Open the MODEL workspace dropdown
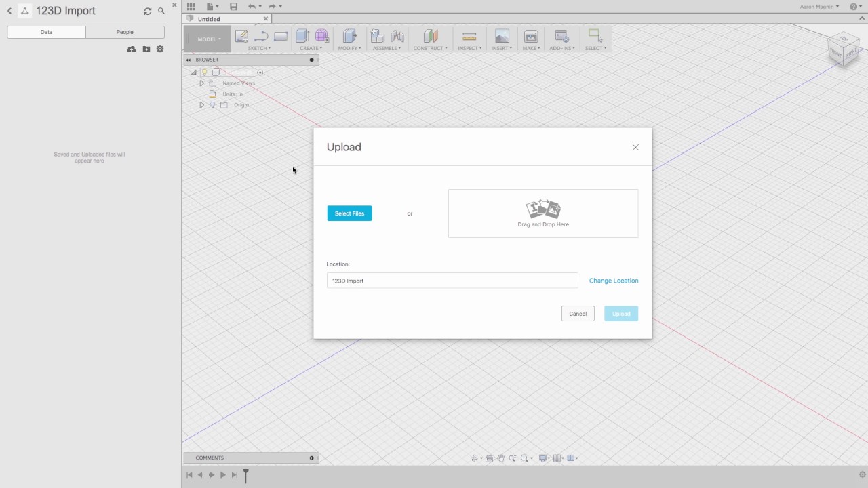This screenshot has width=868, height=488. click(208, 39)
